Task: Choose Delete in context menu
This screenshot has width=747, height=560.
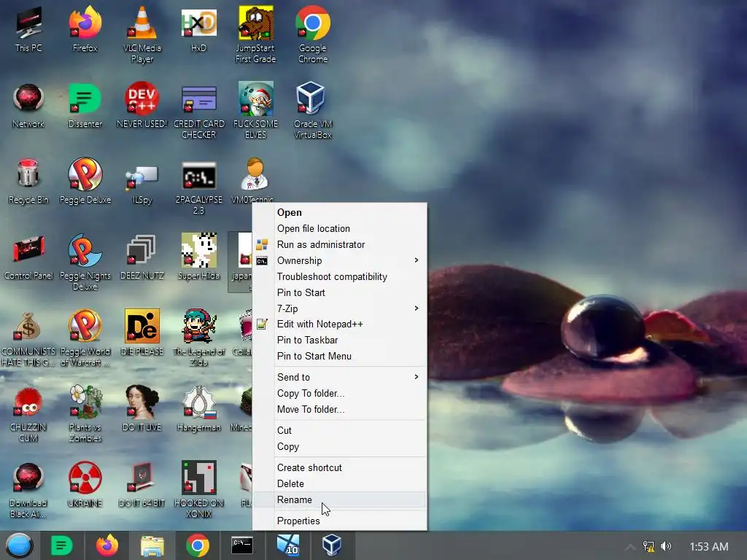Action: (339, 484)
